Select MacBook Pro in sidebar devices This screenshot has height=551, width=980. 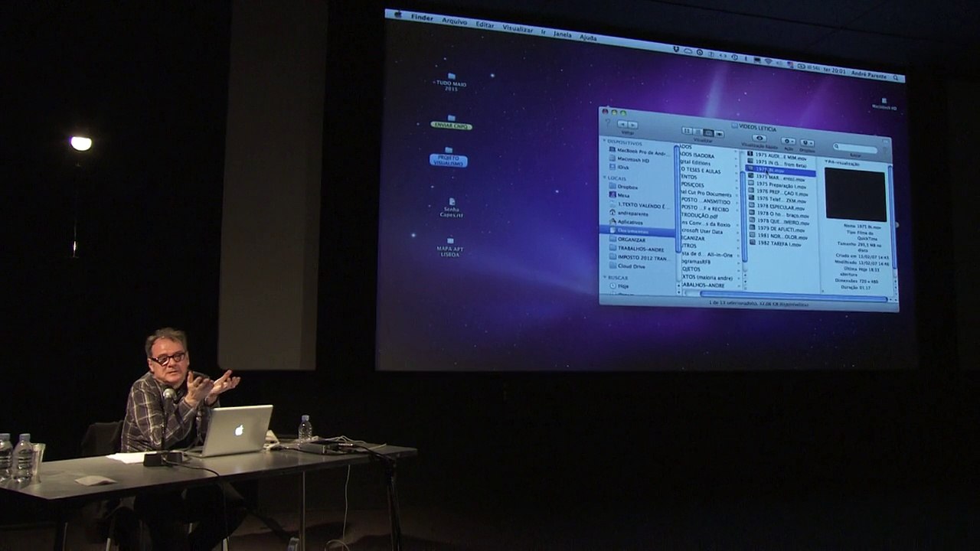pyautogui.click(x=639, y=151)
